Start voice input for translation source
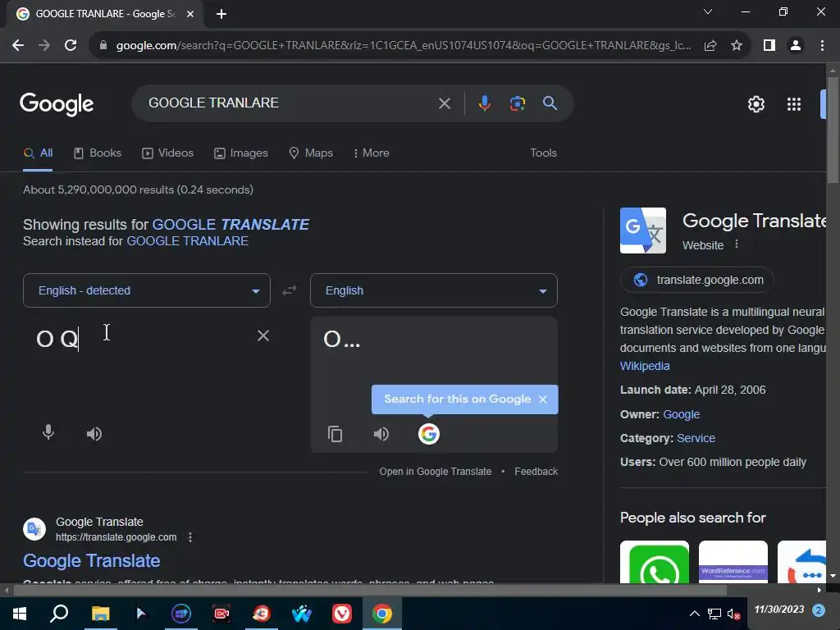 coord(48,432)
